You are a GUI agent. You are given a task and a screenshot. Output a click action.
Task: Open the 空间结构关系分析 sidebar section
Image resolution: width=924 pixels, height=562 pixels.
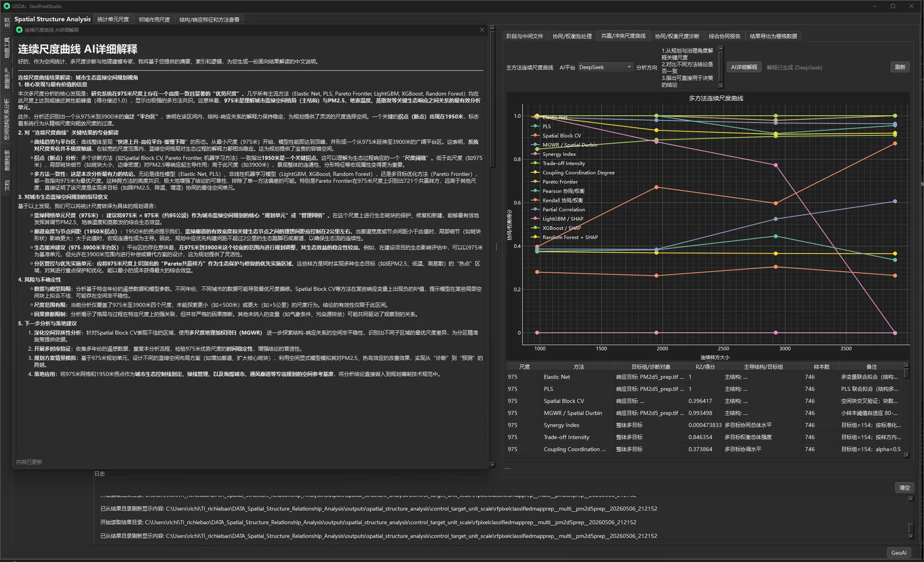[7, 119]
